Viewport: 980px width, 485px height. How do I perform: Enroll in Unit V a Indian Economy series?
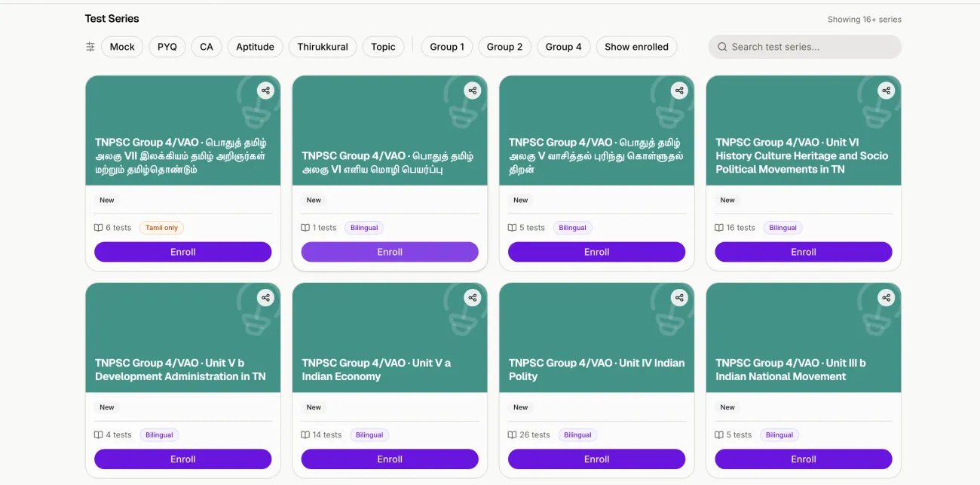pos(390,459)
